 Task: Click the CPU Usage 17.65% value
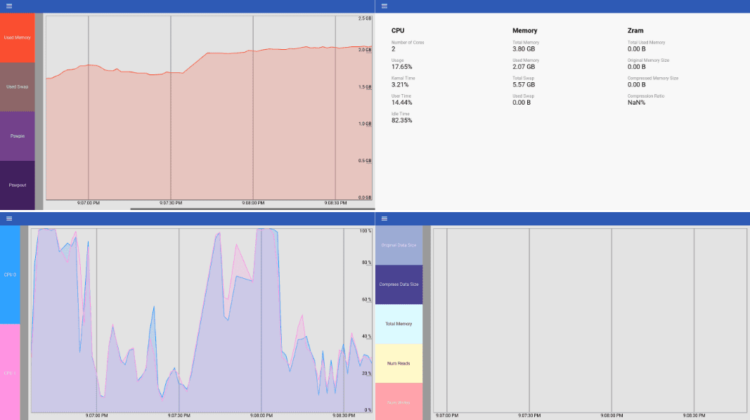(402, 68)
